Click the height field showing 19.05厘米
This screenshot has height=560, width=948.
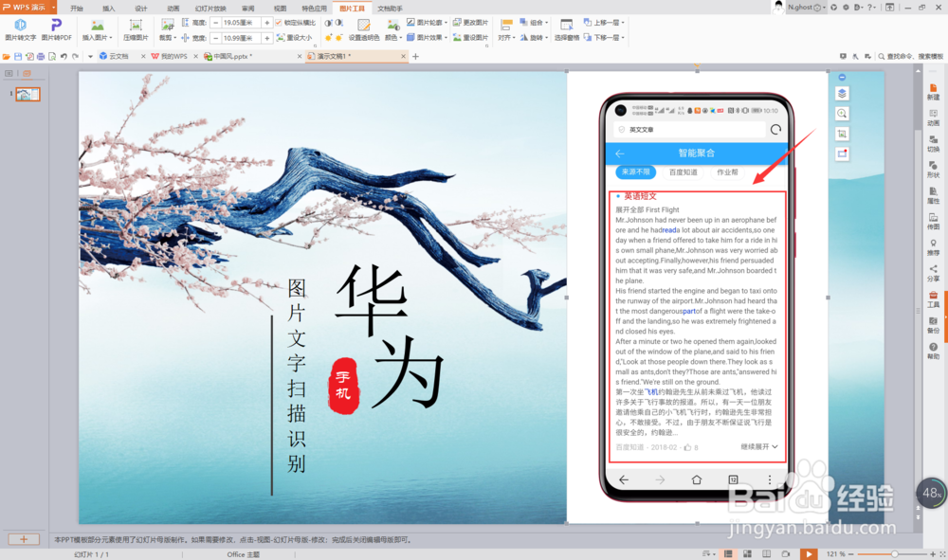241,23
